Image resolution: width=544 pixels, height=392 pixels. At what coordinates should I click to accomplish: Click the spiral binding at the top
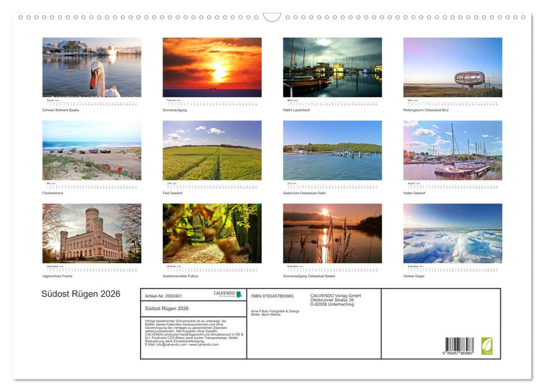[x=272, y=17]
